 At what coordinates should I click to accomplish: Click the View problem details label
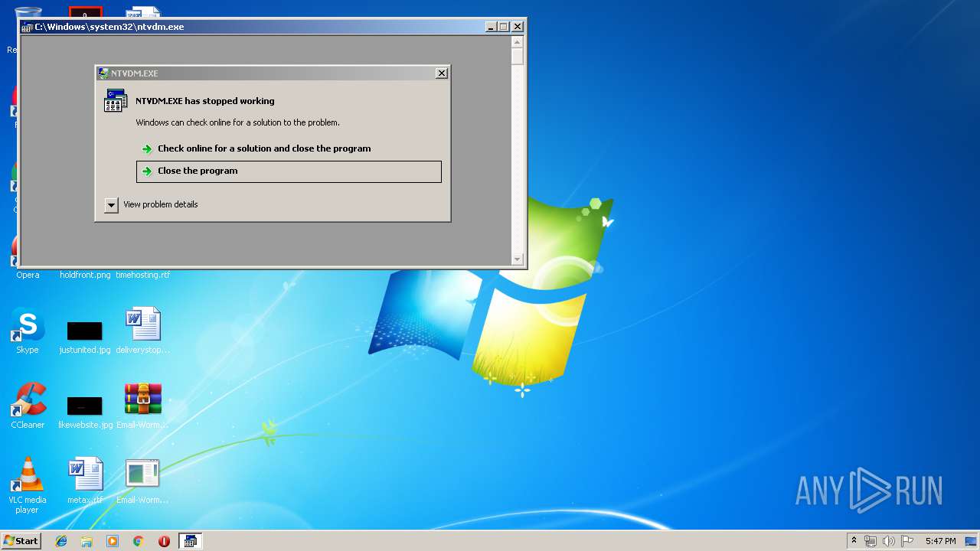coord(161,204)
